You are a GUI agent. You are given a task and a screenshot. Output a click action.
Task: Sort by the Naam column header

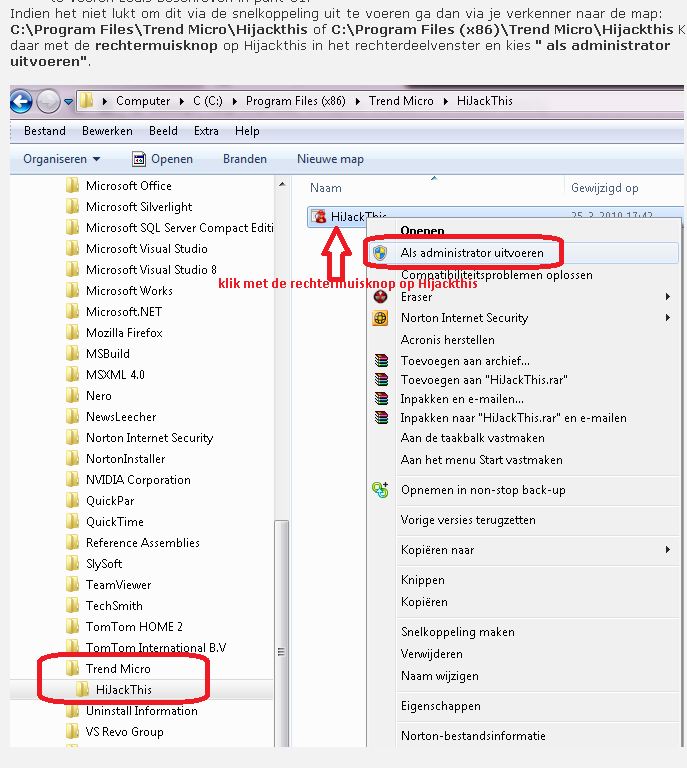[326, 188]
